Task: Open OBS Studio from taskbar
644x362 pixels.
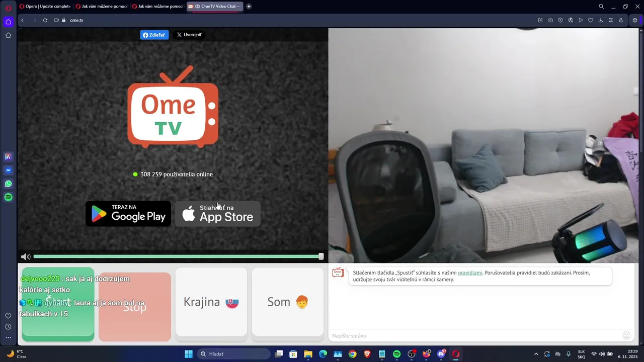Action: click(411, 354)
